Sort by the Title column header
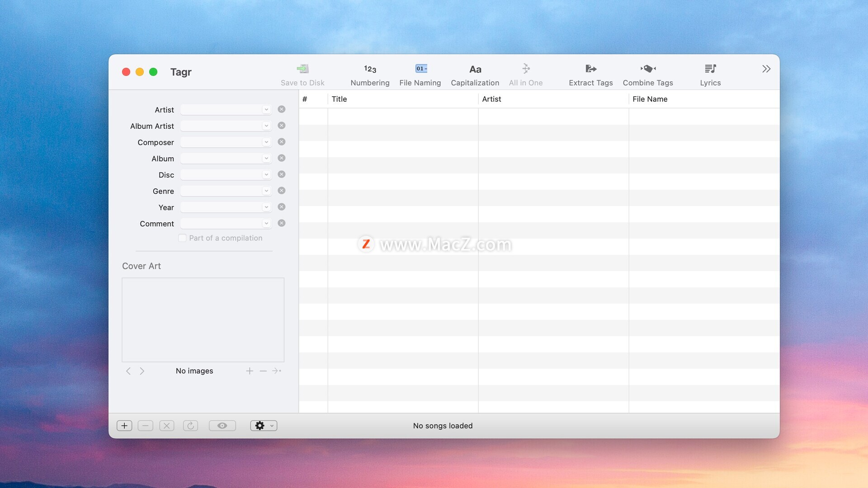The height and width of the screenshot is (488, 868). [403, 99]
